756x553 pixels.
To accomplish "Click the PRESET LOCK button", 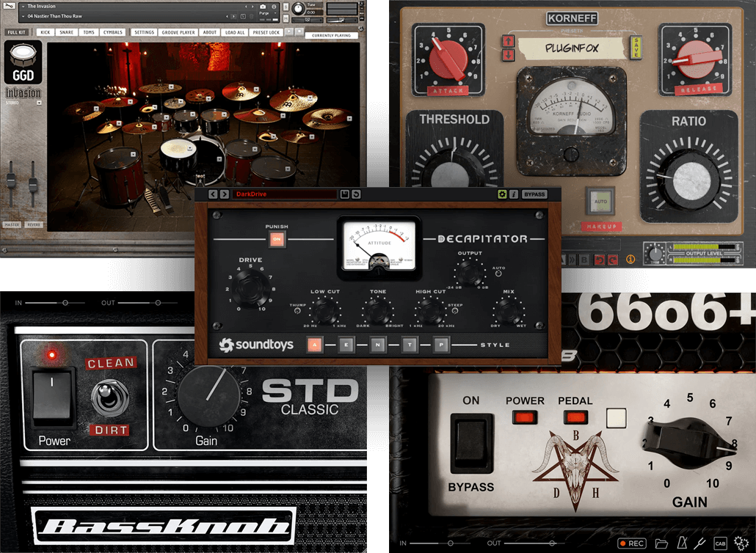I will 266,32.
